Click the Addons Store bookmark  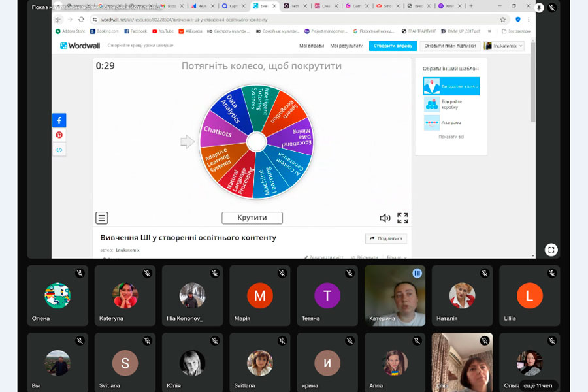click(x=70, y=31)
